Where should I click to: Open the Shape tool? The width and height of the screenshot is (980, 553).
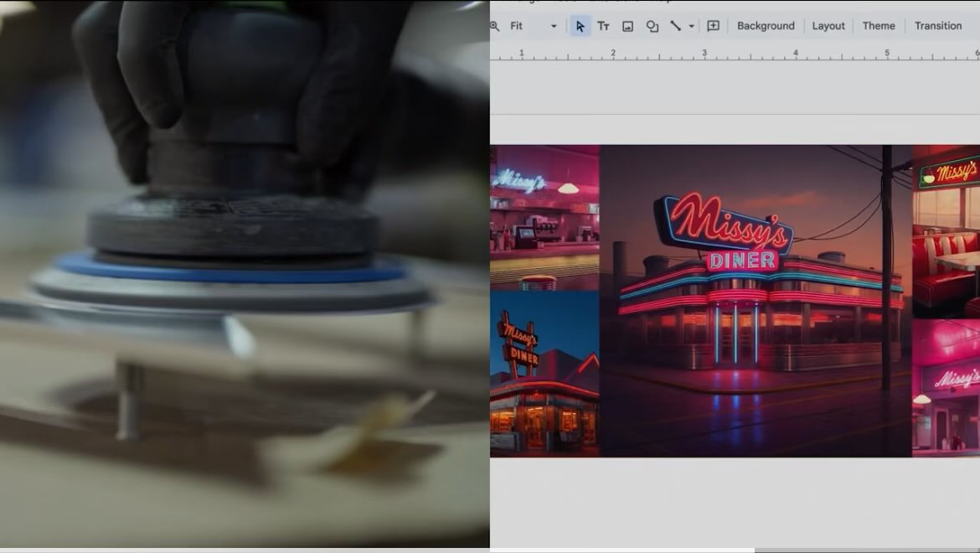click(x=652, y=26)
